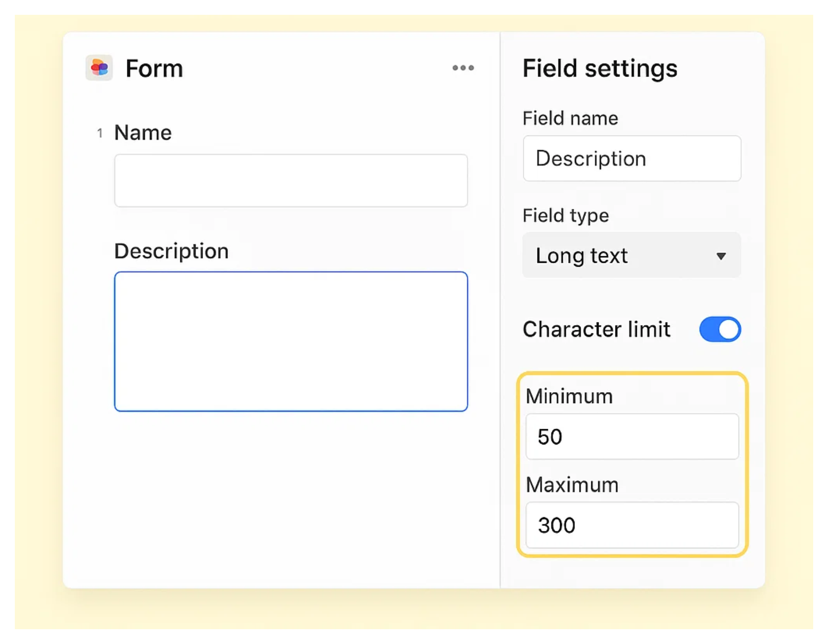Click the Long text dropdown arrow
The image size is (828, 644).
point(721,256)
